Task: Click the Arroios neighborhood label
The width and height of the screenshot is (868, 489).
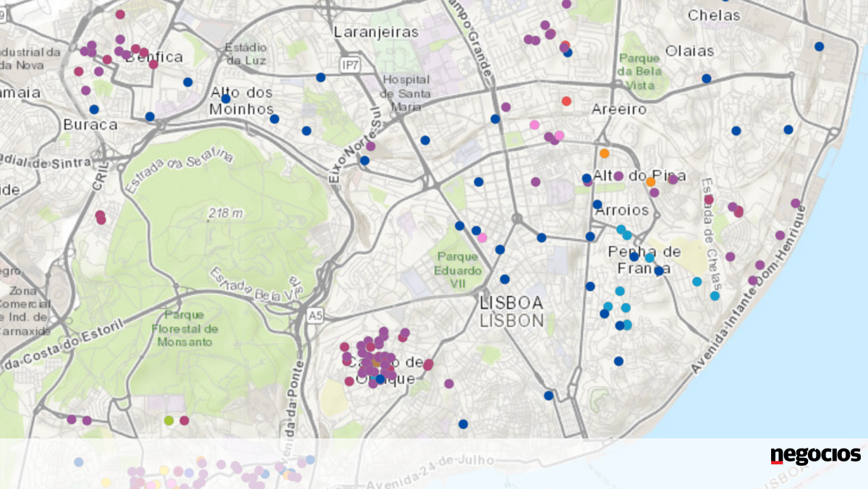Action: pos(621,211)
